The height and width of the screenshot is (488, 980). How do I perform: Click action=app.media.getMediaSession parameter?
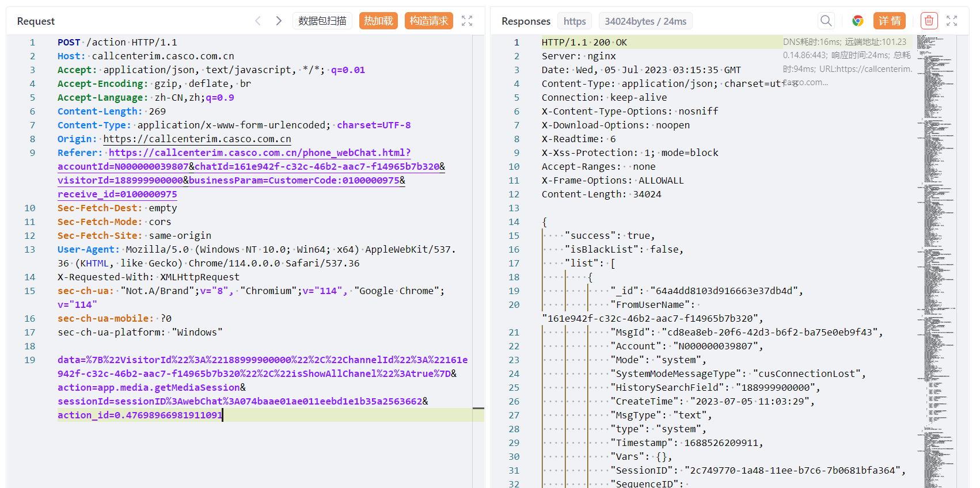[152, 387]
